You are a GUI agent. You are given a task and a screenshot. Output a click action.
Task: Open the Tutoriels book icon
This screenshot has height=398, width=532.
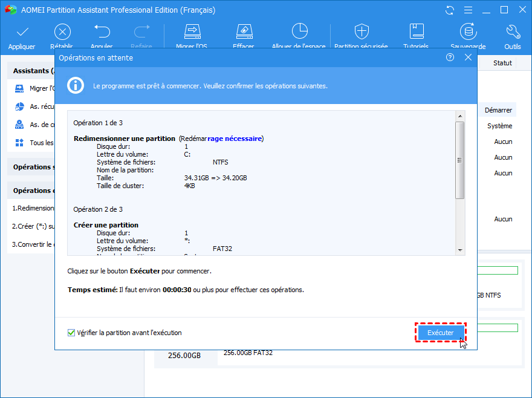tap(417, 31)
